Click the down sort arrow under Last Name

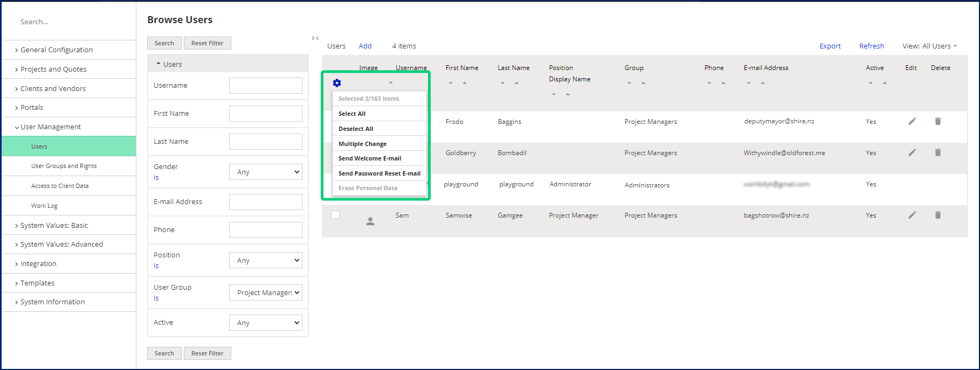(502, 83)
